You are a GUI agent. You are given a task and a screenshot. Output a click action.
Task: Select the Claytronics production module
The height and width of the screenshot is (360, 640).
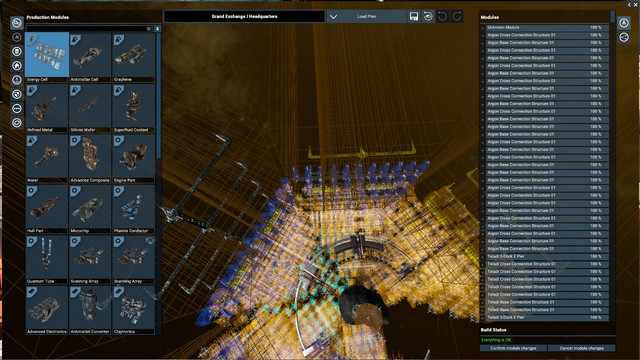(x=133, y=310)
